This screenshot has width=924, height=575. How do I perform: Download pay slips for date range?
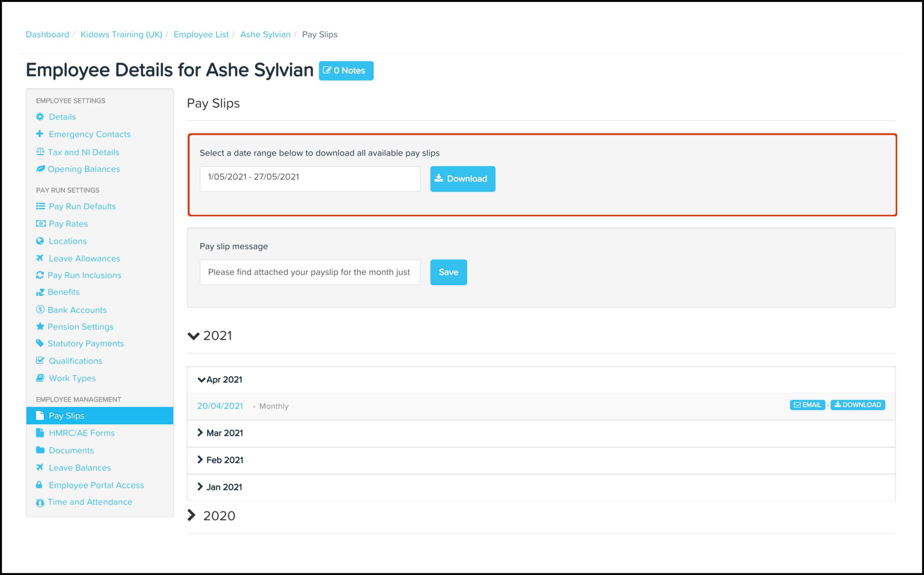click(462, 179)
